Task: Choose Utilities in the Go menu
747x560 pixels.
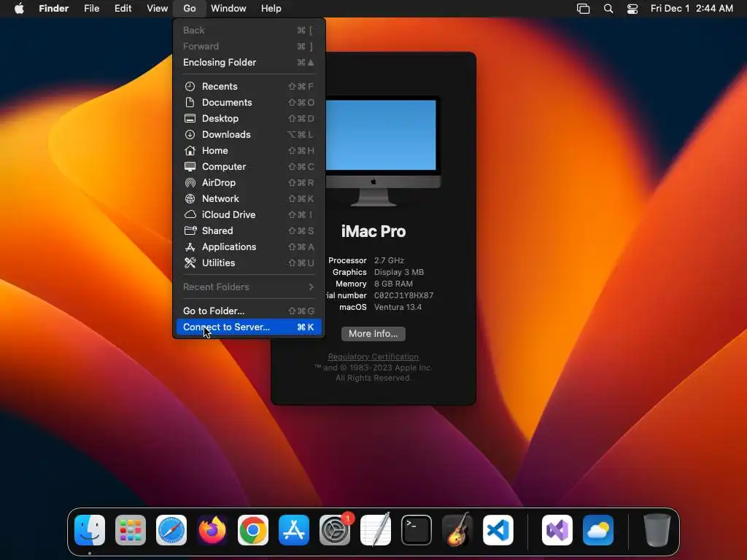Action: pos(249,262)
